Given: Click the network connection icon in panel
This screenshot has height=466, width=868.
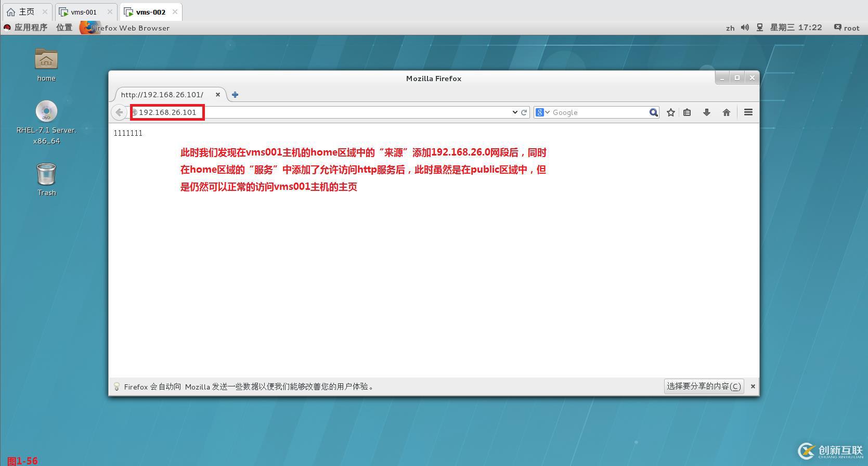Looking at the screenshot, I should click(x=759, y=28).
